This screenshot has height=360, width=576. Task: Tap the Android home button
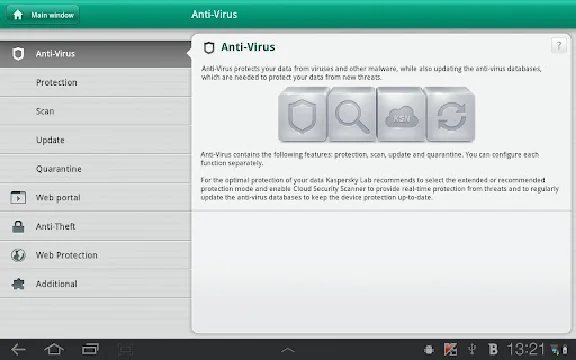pos(54,349)
